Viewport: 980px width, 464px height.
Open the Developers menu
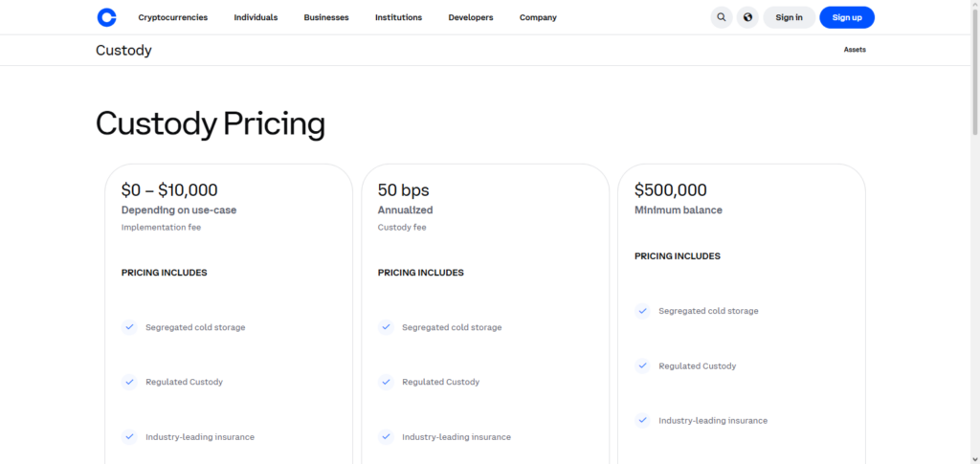pyautogui.click(x=471, y=17)
